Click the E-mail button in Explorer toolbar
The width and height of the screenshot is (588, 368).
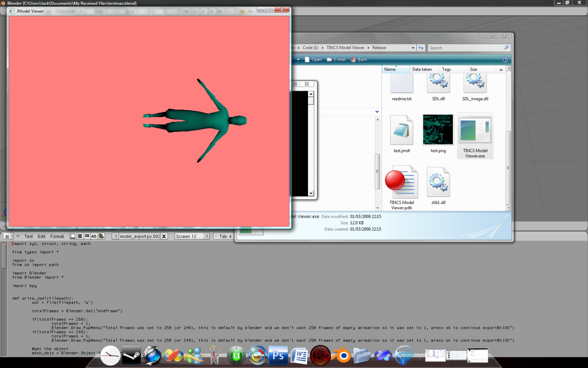point(336,60)
